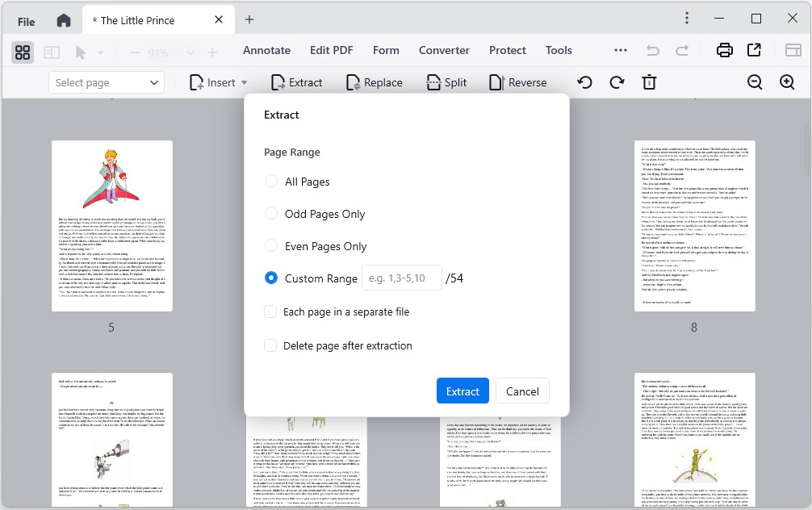Select Odd Pages Only option

click(x=272, y=214)
